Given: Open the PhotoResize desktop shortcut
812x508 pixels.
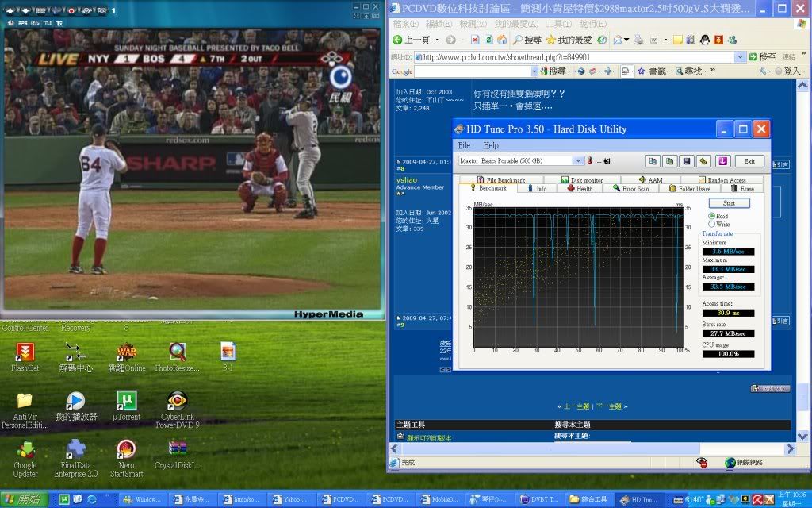Looking at the screenshot, I should tap(177, 357).
